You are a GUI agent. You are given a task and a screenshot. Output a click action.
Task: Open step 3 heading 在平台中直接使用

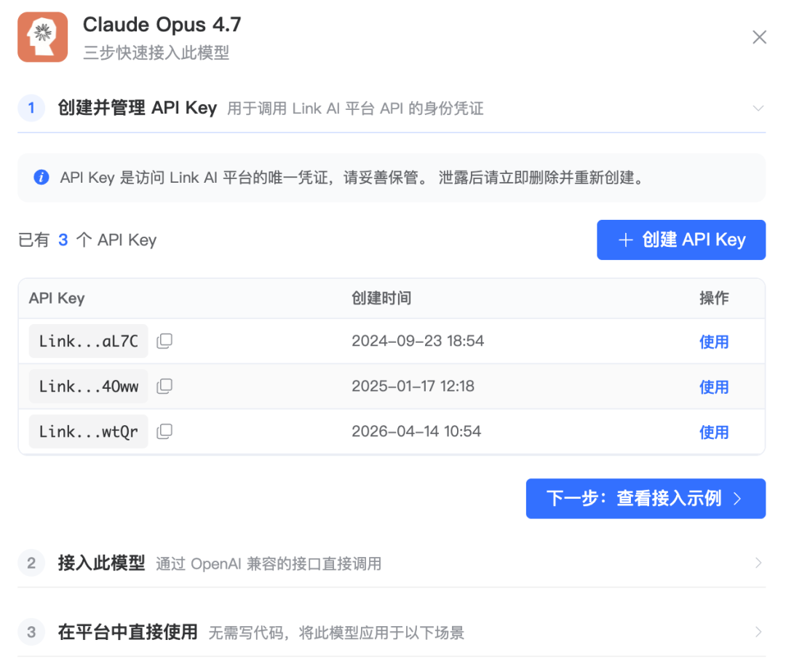pyautogui.click(x=127, y=632)
